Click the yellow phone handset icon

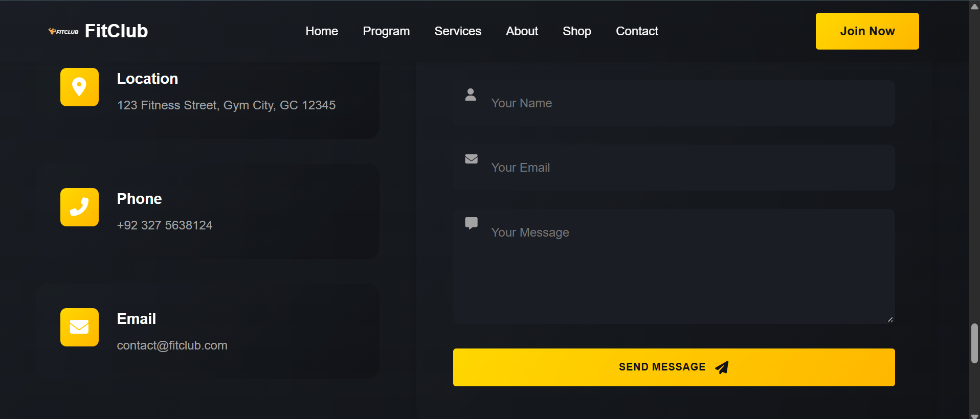coord(79,207)
